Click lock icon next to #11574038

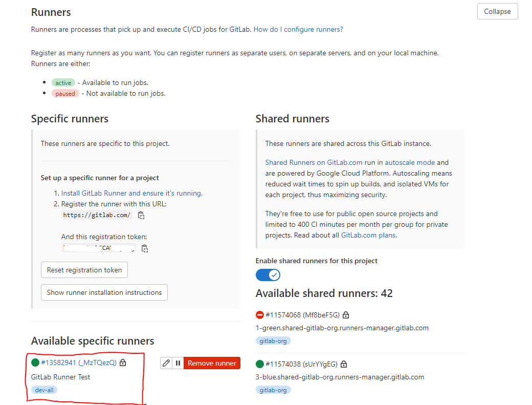pos(344,364)
